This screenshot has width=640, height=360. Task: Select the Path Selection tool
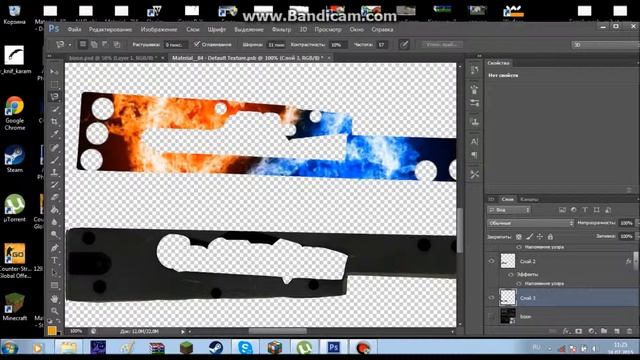click(54, 273)
